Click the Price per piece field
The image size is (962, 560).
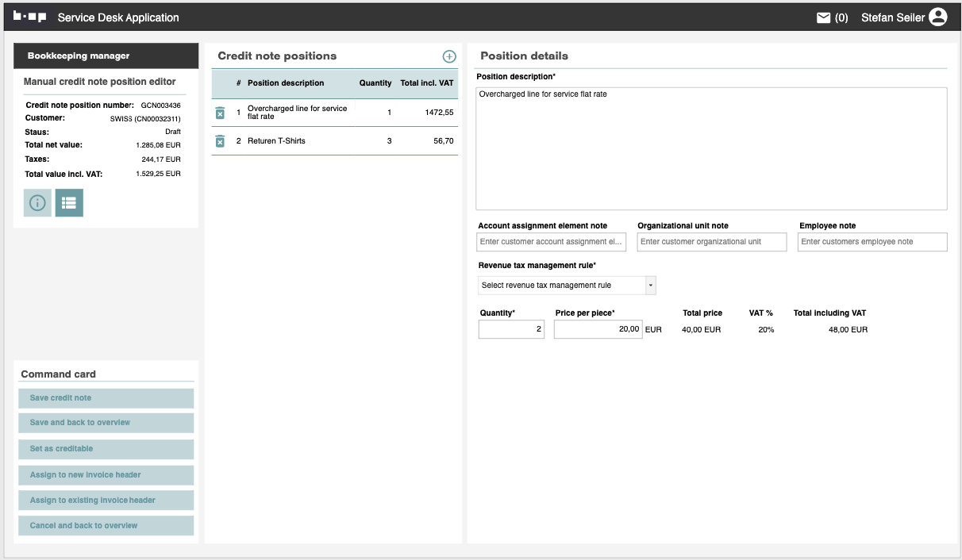tap(598, 329)
